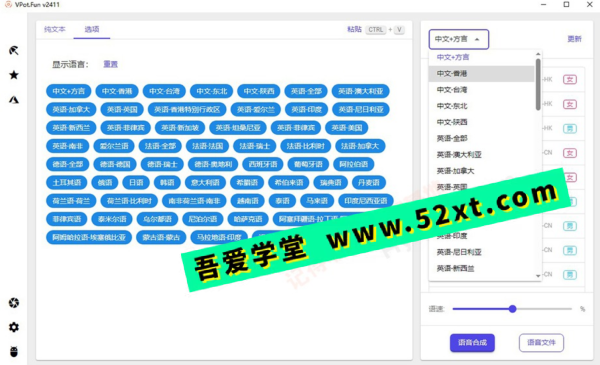Select 英语-全部 in the dropdown list
This screenshot has height=365, width=600.
pyautogui.click(x=481, y=139)
